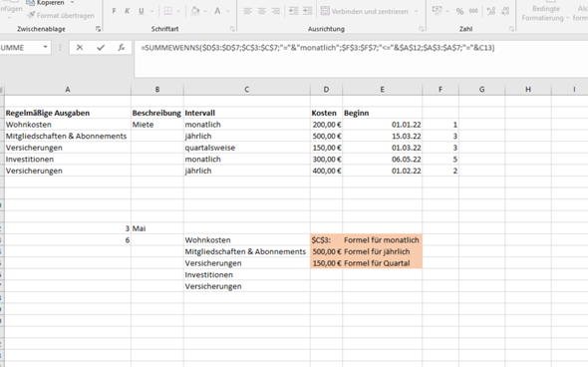Select cell 'quartalsweise'
The image size is (588, 367).
[247, 148]
